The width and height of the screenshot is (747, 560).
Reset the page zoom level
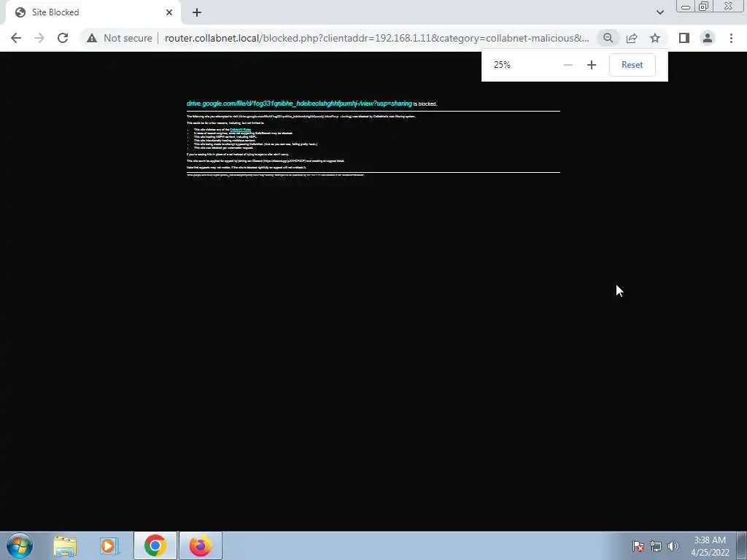click(632, 65)
